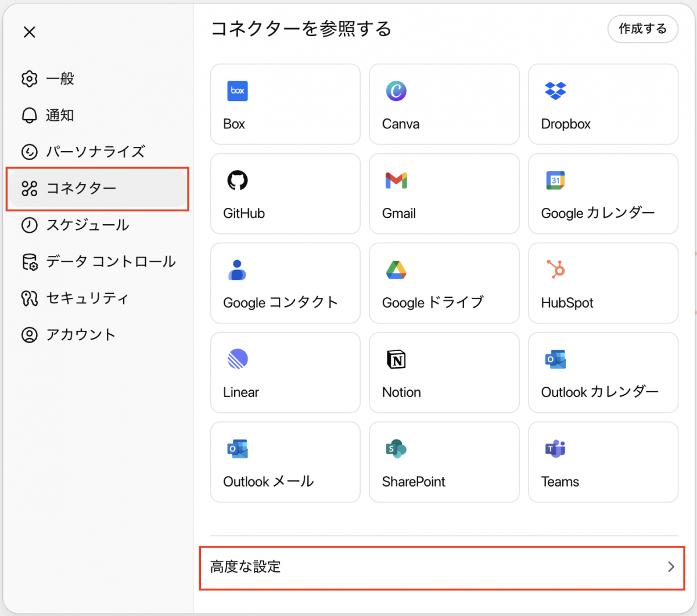Choose the Google ドライブ name label
Screen dimensions: 697x616
click(x=433, y=303)
